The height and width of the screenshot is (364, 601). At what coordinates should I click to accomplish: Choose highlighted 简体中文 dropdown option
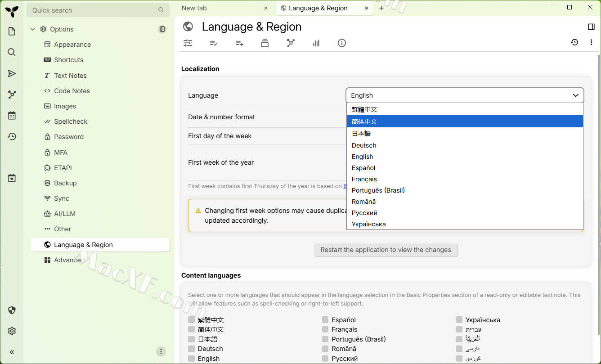point(465,121)
